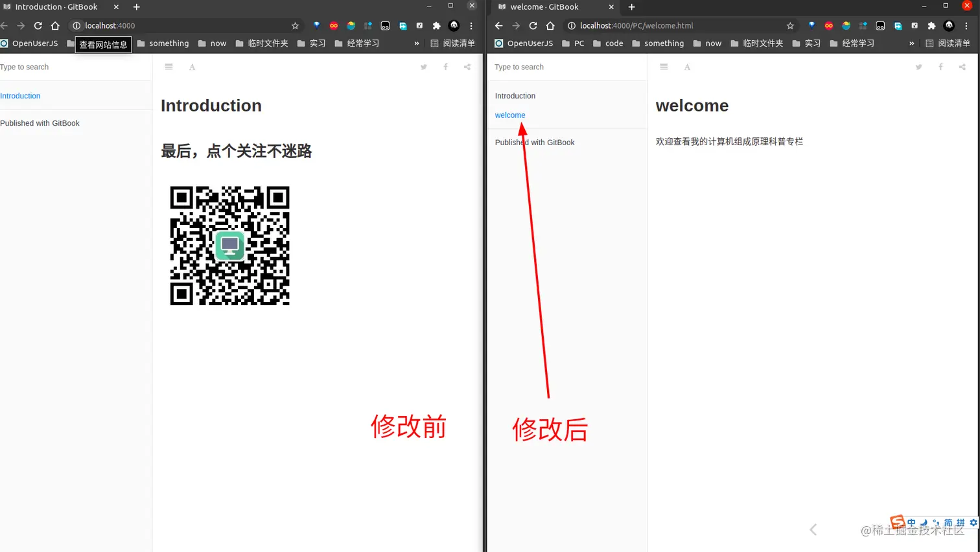The image size is (980, 552).
Task: Open panda profile avatar in left browser
Action: [x=454, y=26]
